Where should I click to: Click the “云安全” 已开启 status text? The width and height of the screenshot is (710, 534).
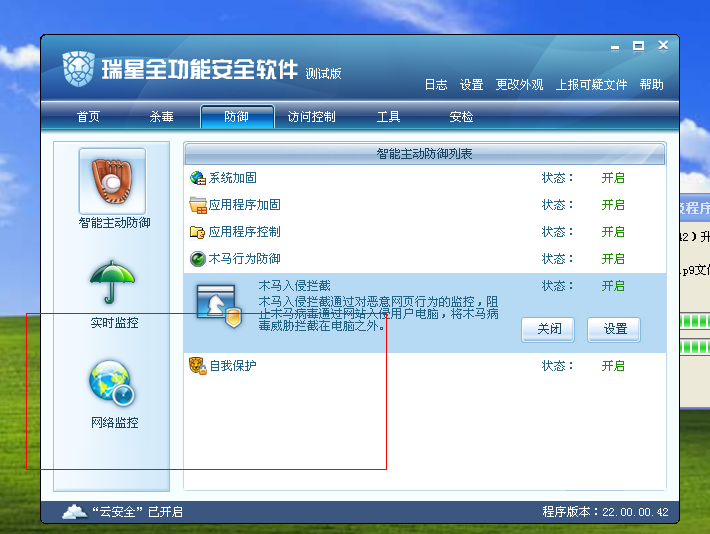(138, 512)
